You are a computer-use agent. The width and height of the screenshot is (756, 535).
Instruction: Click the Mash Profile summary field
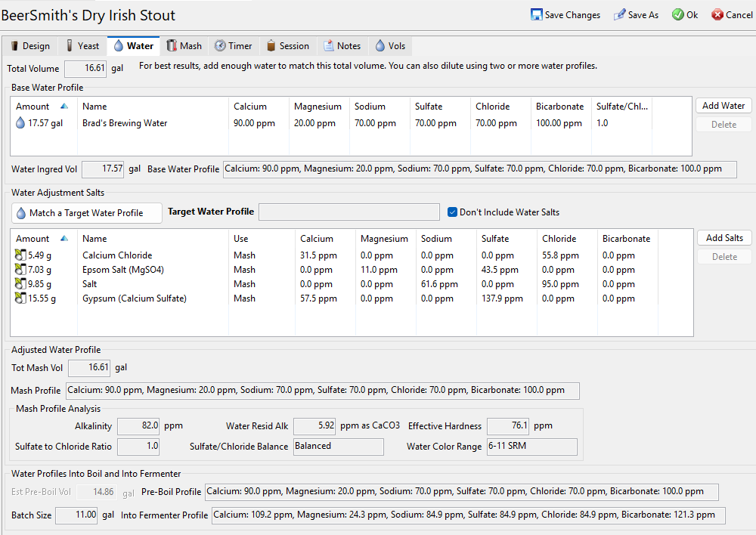[323, 391]
